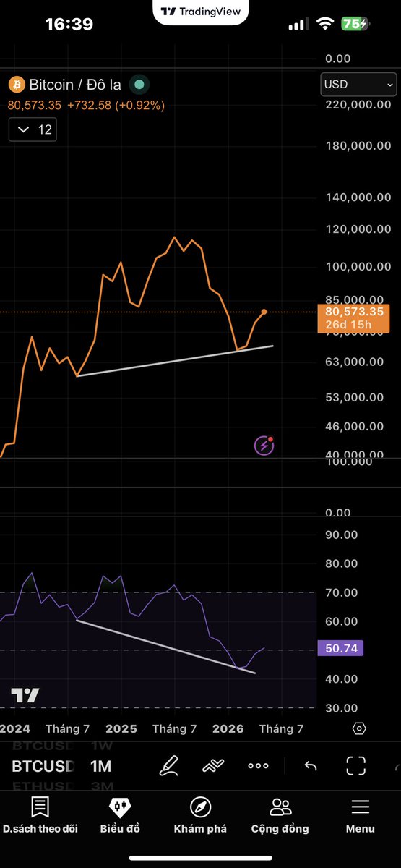Open the BTCUSD symbol selector
The width and height of the screenshot is (401, 868).
click(43, 766)
